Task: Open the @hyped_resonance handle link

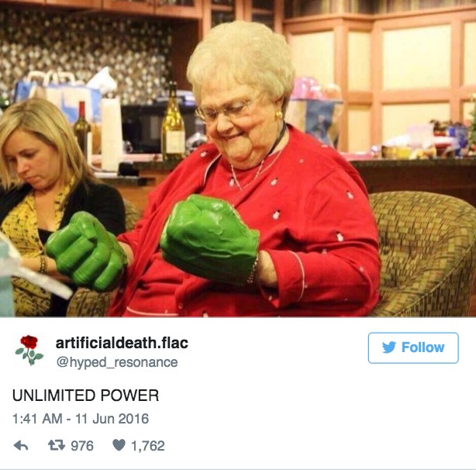Action: tap(117, 362)
